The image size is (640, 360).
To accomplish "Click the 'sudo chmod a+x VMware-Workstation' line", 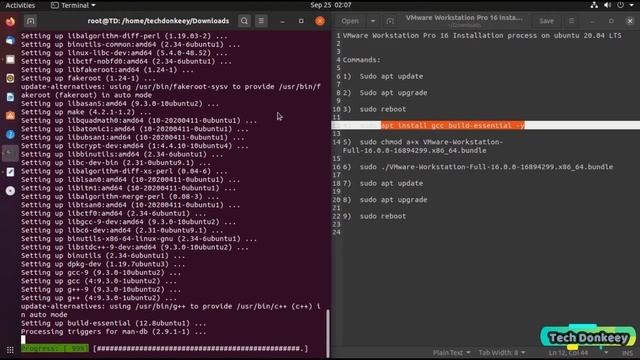I will pyautogui.click(x=423, y=146).
